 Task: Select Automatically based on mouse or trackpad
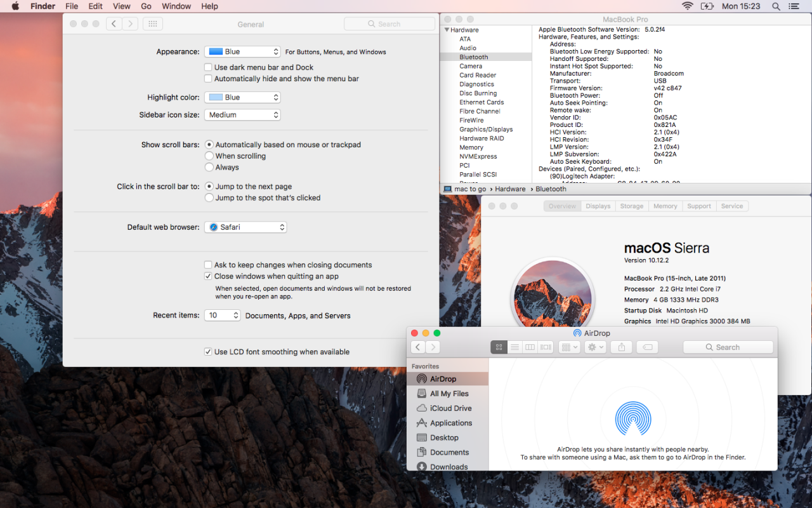pyautogui.click(x=209, y=145)
